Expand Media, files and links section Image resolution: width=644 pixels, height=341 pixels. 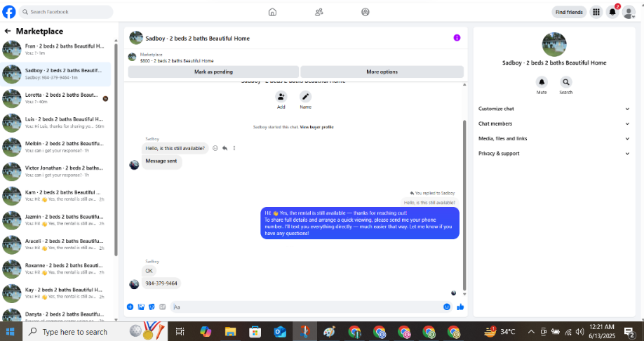tap(554, 138)
